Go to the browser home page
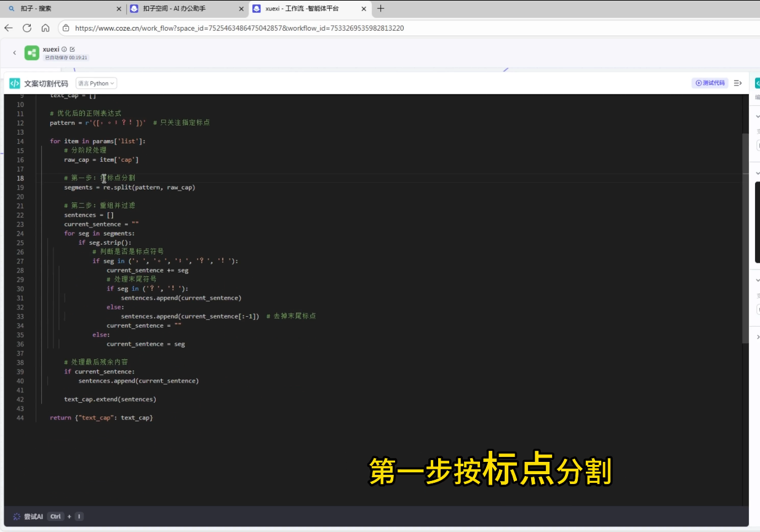 click(46, 28)
